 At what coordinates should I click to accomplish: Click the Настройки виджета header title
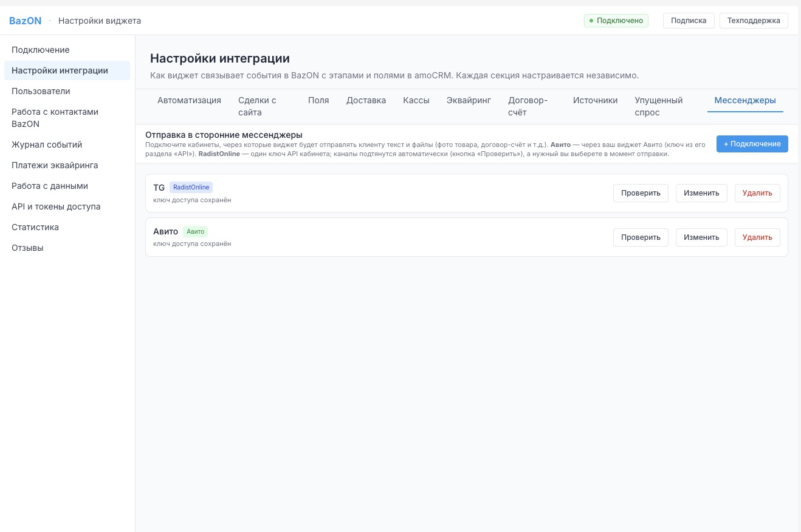pyautogui.click(x=100, y=21)
